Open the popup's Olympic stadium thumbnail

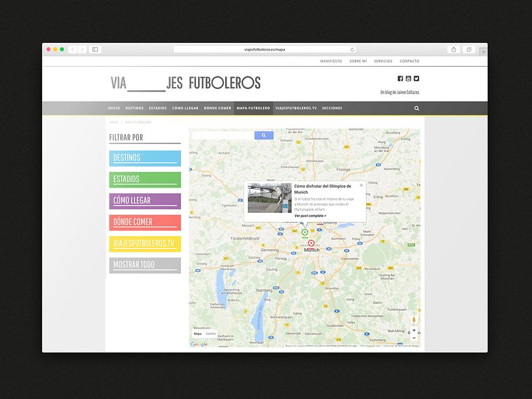tap(270, 198)
